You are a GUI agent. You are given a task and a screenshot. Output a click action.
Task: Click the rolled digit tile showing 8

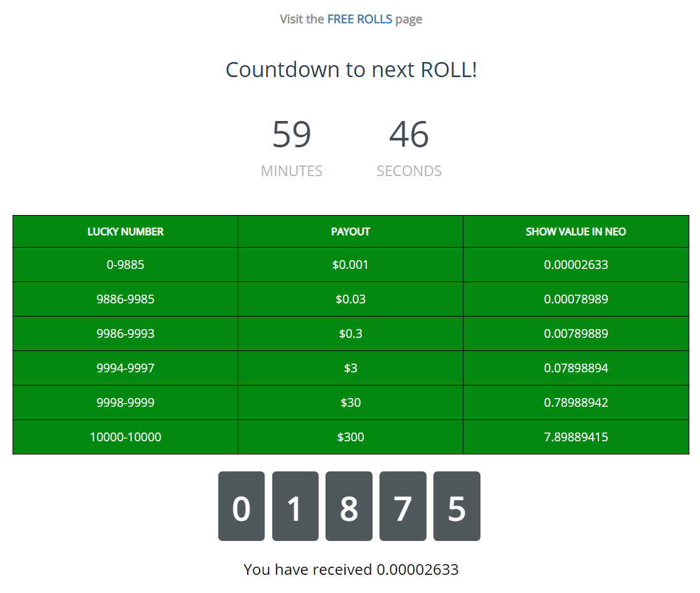coord(349,506)
